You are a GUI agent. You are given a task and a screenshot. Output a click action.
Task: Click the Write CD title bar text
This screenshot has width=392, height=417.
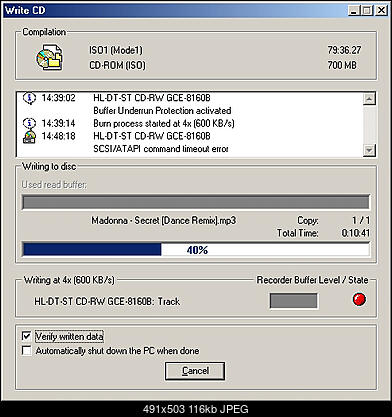pyautogui.click(x=25, y=10)
